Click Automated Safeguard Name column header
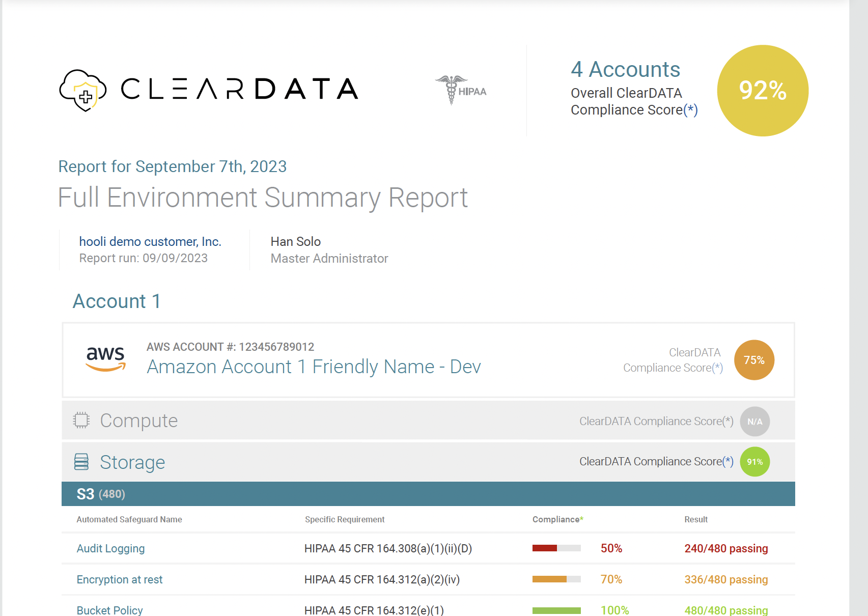The width and height of the screenshot is (868, 616). [x=129, y=519]
